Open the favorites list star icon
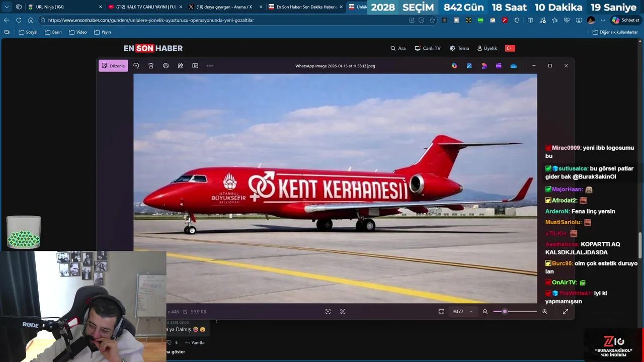 click(x=554, y=20)
